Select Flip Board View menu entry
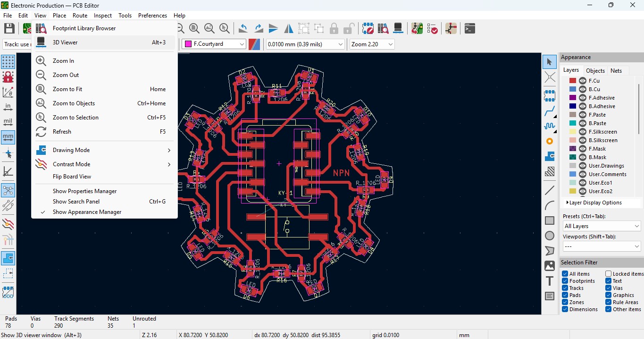Screen dimensions: 644x339 (104, 177)
